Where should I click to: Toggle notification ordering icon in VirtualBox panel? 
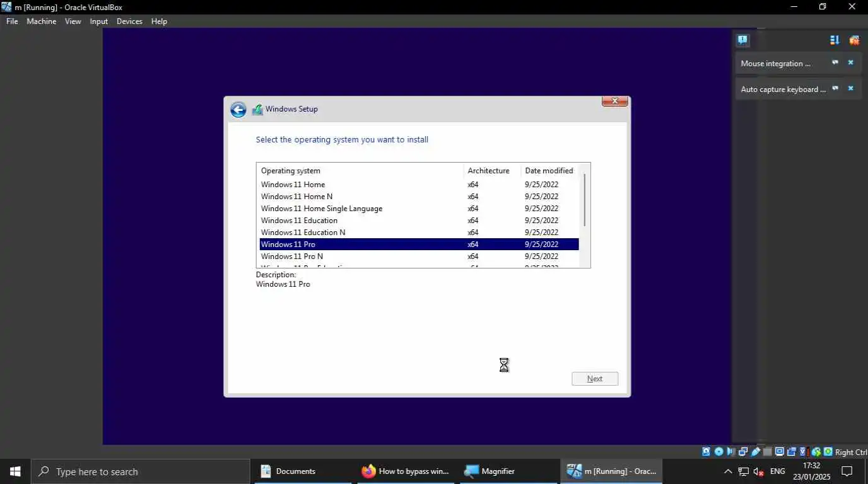click(835, 40)
